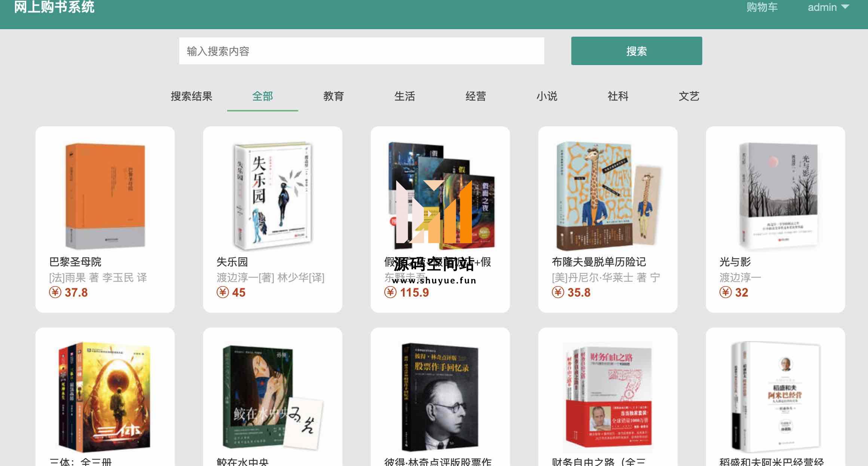The height and width of the screenshot is (466, 868).
Task: Click the 股票作手回忆录 book cover
Action: 440,397
